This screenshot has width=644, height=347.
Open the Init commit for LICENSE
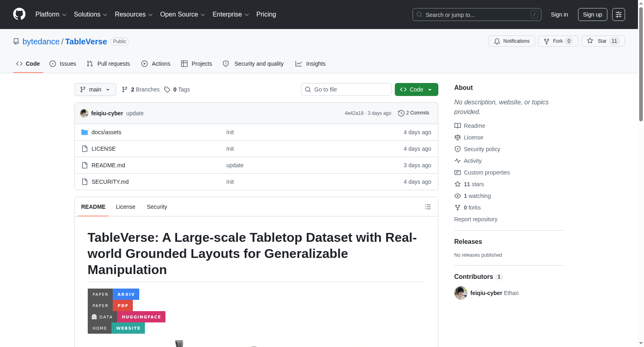[x=230, y=149]
